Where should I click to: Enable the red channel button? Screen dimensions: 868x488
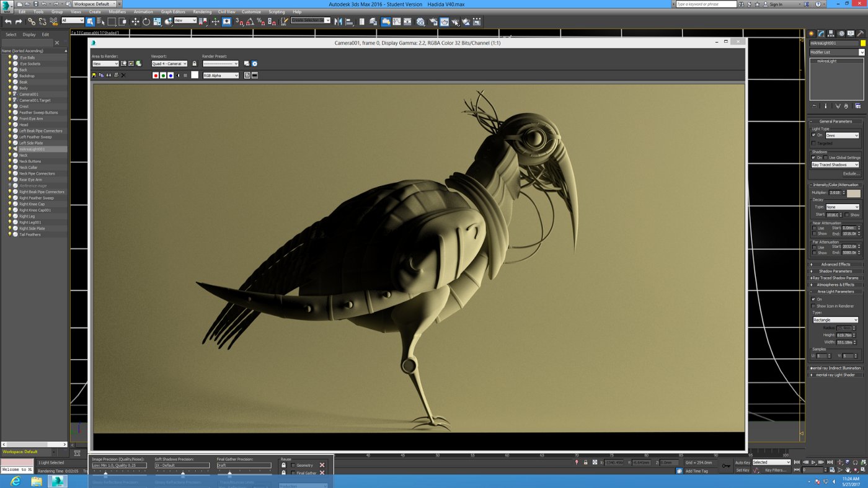point(156,76)
